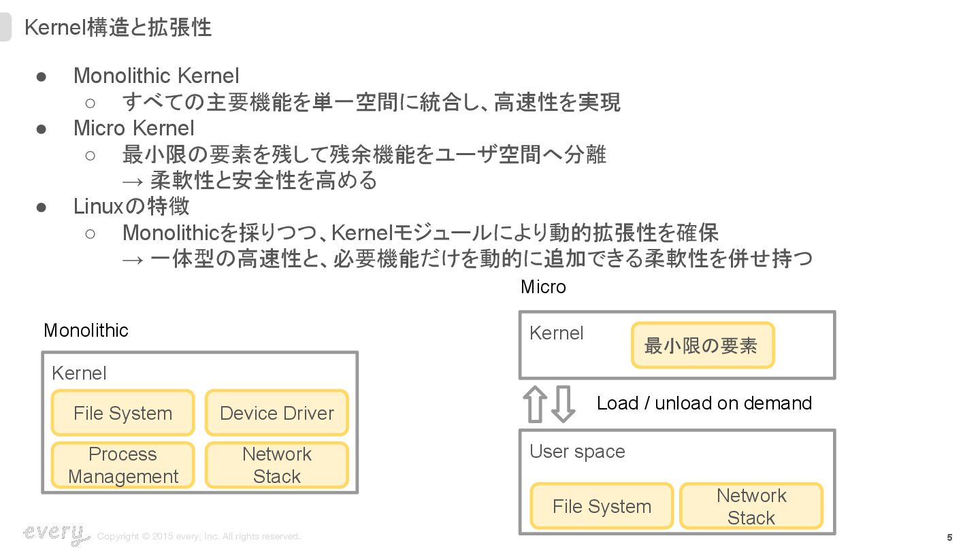Click the Micro diagram label

(543, 287)
